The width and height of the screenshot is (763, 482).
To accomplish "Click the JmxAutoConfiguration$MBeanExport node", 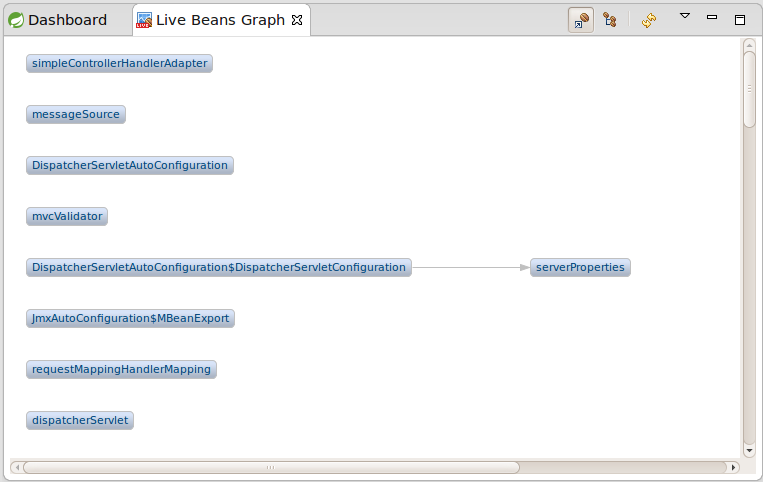I will coord(130,319).
